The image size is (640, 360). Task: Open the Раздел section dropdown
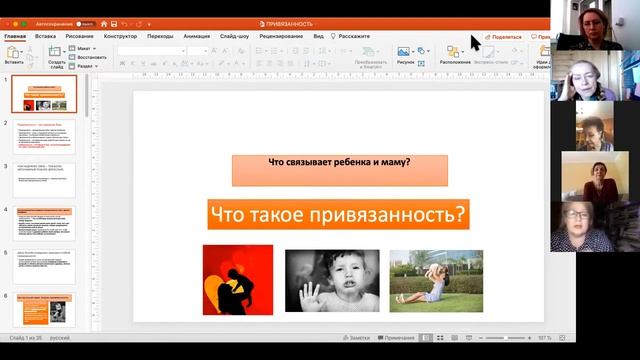pos(83,66)
